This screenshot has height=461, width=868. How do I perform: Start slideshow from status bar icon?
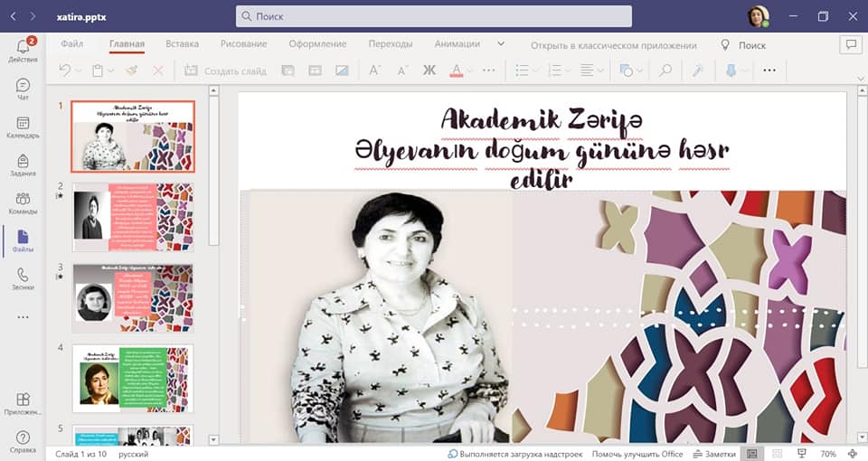802,454
